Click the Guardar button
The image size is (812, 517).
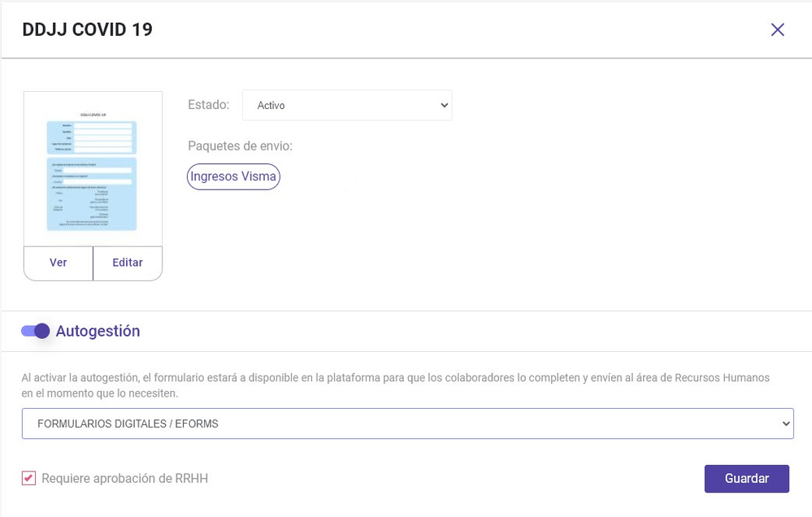click(746, 479)
